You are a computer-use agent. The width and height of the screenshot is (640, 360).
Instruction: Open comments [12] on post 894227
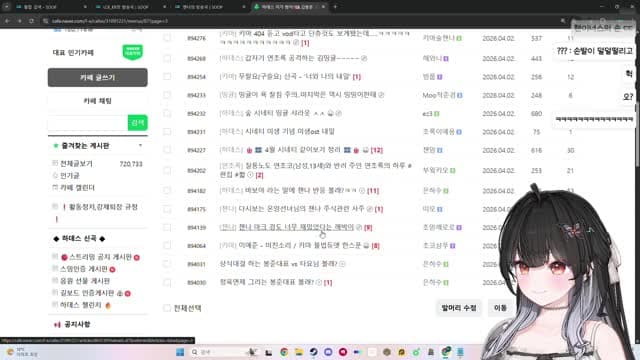tap(377, 150)
